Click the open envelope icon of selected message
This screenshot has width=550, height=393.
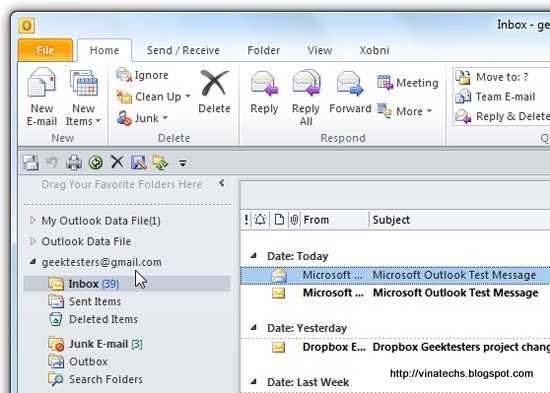(279, 276)
